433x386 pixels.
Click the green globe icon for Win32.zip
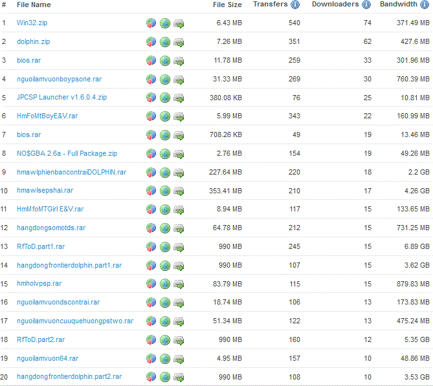click(x=165, y=23)
